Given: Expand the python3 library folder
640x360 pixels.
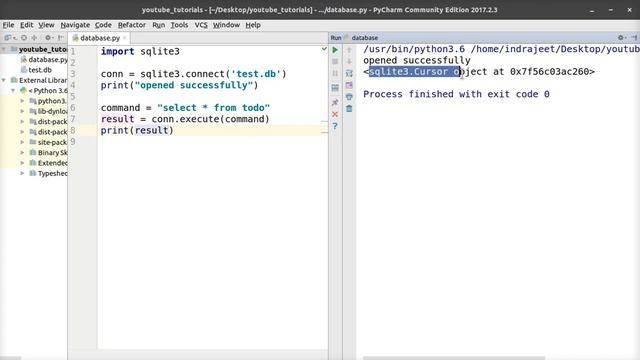Looking at the screenshot, I should tap(22, 101).
